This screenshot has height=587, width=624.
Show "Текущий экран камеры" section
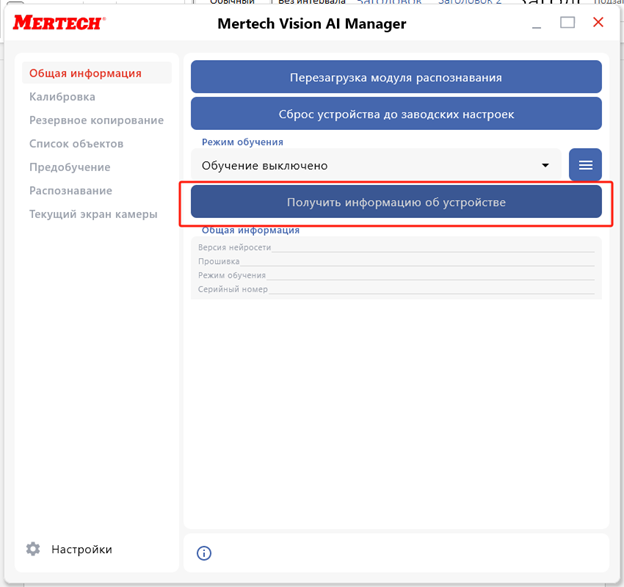93,214
